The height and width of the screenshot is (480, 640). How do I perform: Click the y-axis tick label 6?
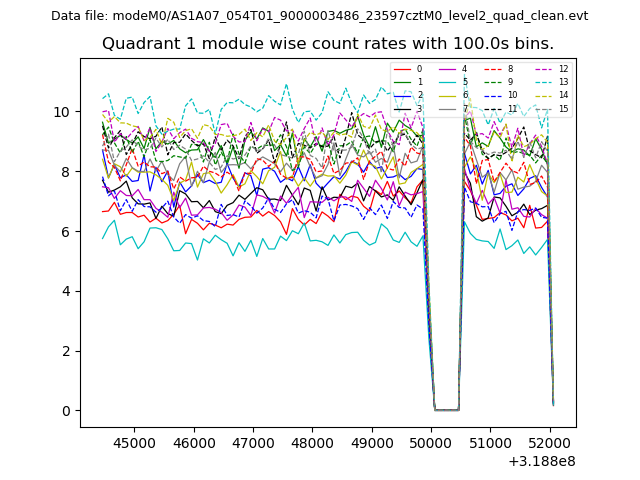(x=66, y=231)
